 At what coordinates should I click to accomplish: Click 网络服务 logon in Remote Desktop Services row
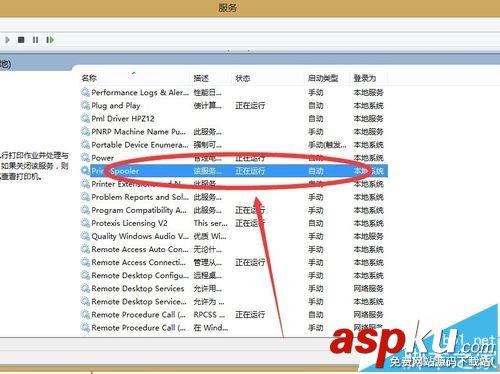point(368,288)
